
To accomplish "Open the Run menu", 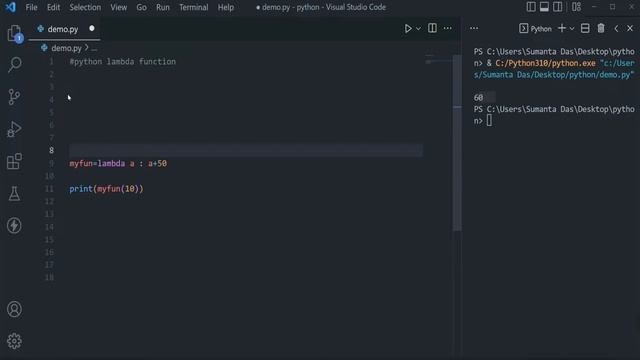I will pos(162,7).
